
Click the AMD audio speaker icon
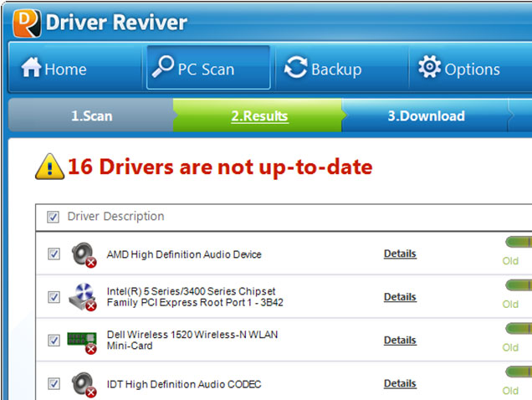tap(83, 254)
